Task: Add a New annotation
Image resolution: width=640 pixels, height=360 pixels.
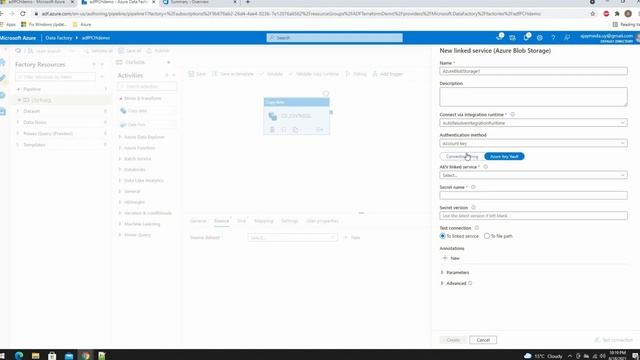Action: [451, 258]
